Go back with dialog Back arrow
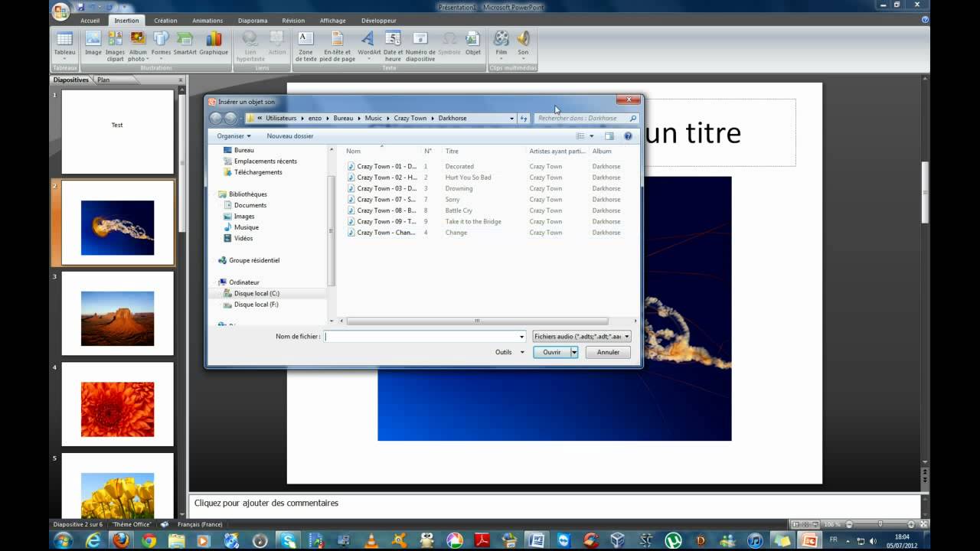The image size is (980, 551). point(215,119)
